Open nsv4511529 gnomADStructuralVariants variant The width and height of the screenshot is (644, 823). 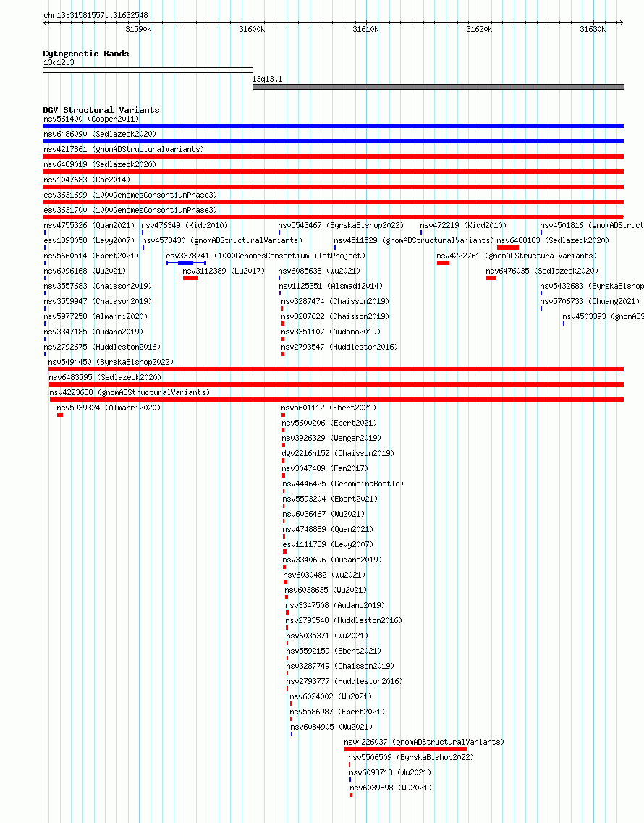click(x=414, y=240)
